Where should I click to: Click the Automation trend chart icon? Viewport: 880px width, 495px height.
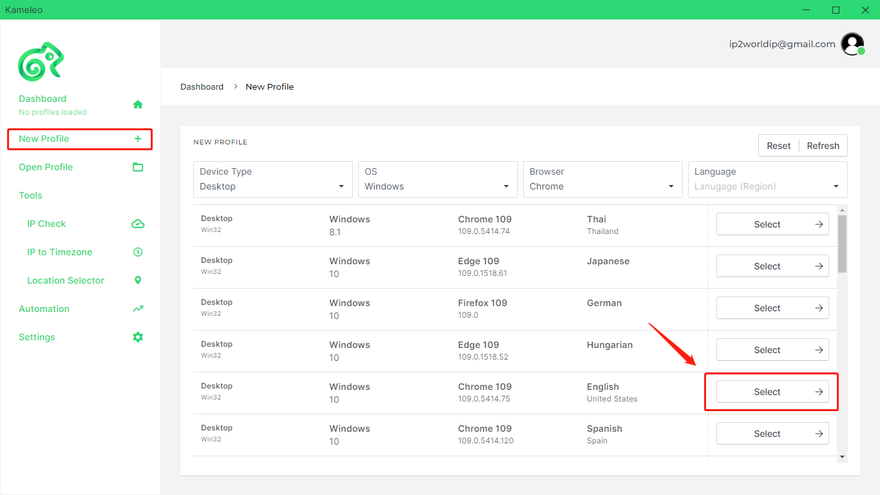[x=138, y=309]
